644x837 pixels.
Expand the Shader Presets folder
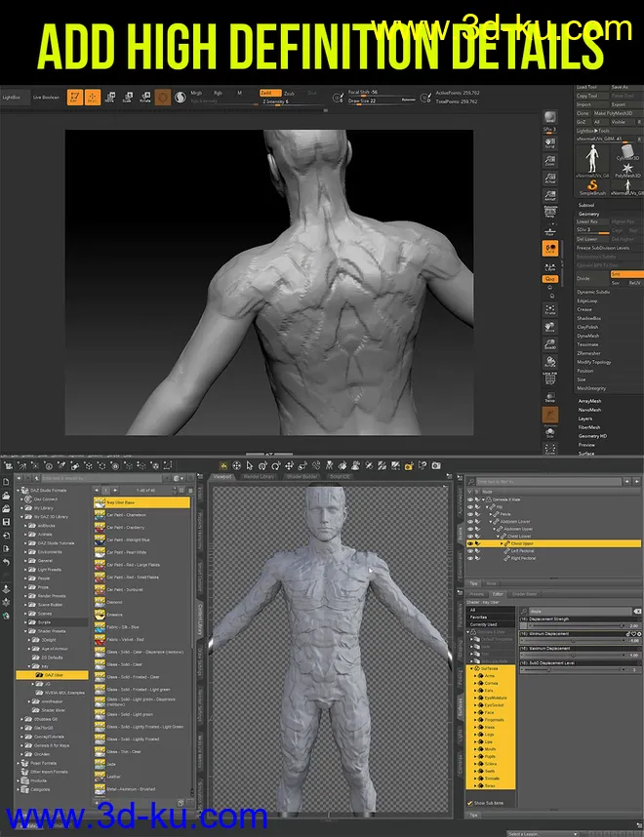[27, 632]
